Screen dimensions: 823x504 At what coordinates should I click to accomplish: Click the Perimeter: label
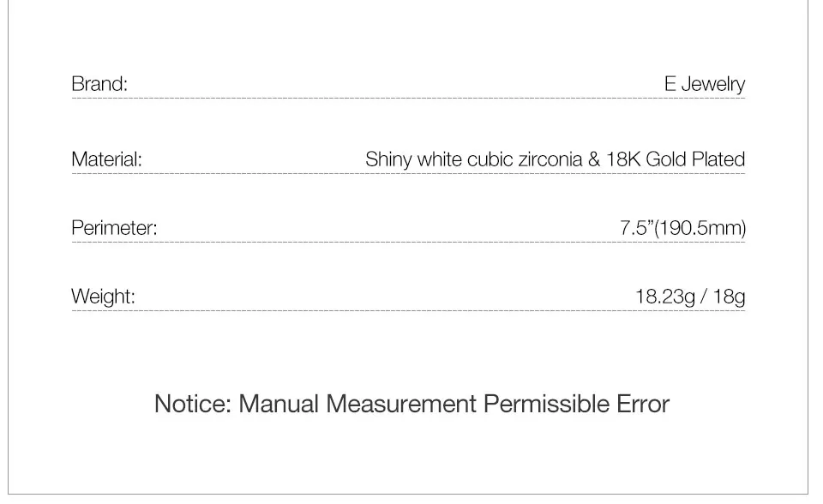[x=114, y=228]
